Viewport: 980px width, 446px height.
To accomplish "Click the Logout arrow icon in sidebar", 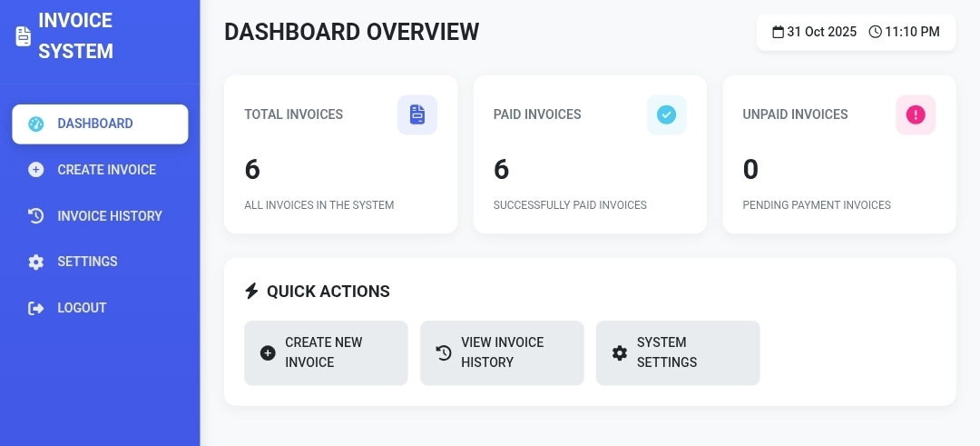I will click(36, 308).
